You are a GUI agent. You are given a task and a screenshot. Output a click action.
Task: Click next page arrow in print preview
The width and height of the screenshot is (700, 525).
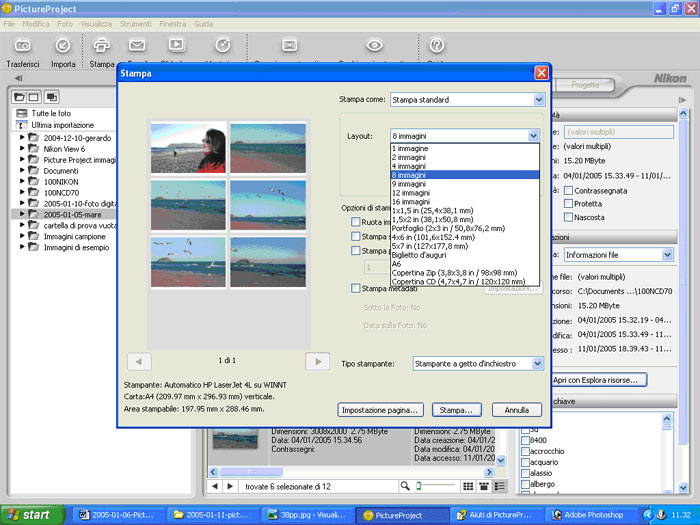coord(317,362)
